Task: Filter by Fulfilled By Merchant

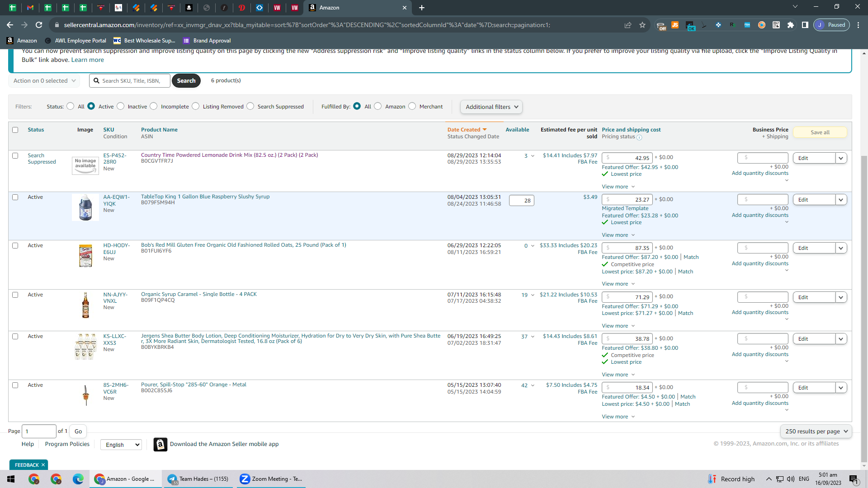Action: (x=412, y=106)
